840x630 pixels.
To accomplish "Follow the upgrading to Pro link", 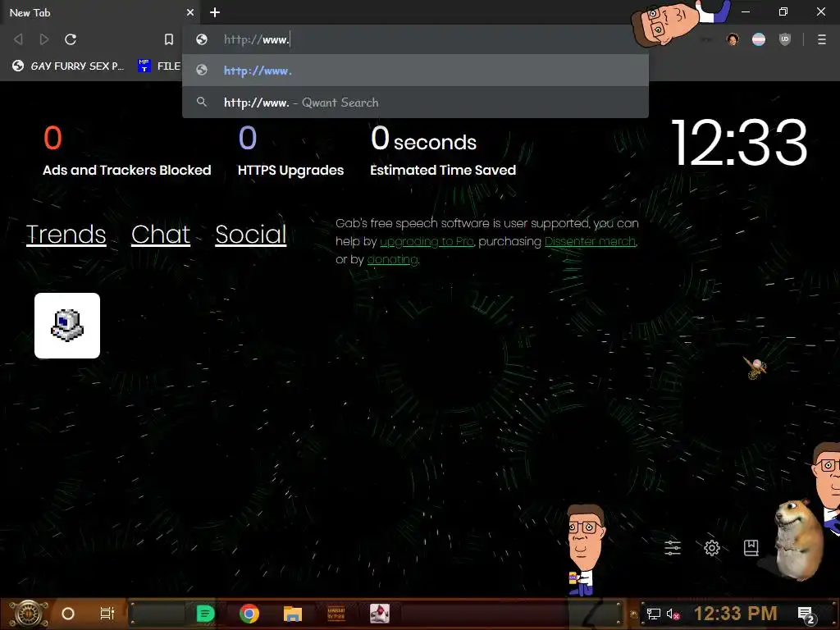I will (427, 242).
